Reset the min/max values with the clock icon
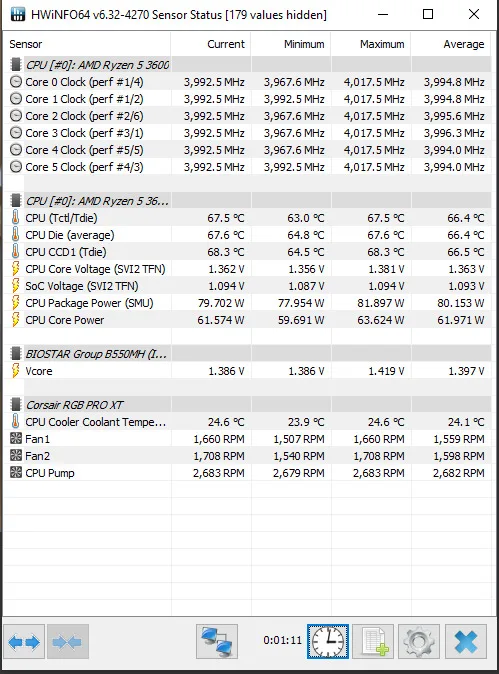This screenshot has height=674, width=499. 328,642
